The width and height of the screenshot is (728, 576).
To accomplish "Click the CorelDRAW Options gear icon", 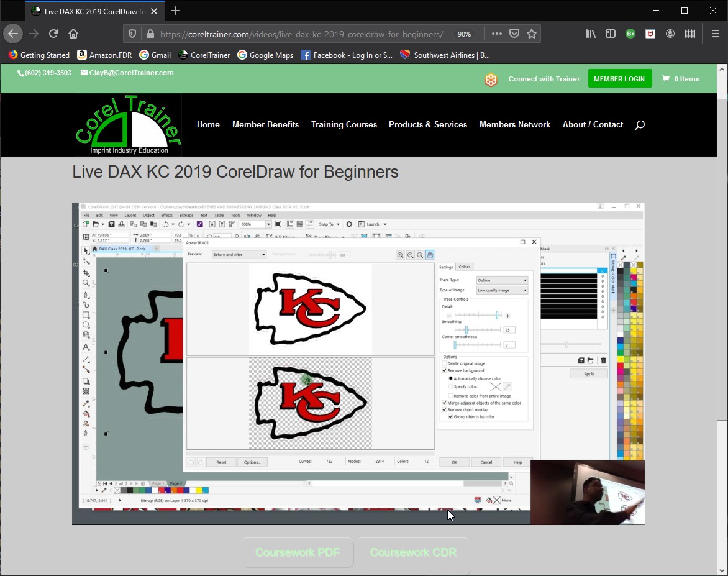I will point(349,224).
